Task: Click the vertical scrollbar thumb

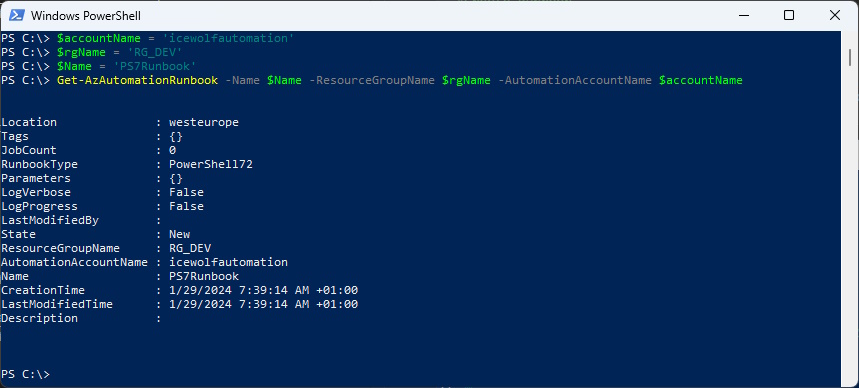Action: (x=850, y=56)
